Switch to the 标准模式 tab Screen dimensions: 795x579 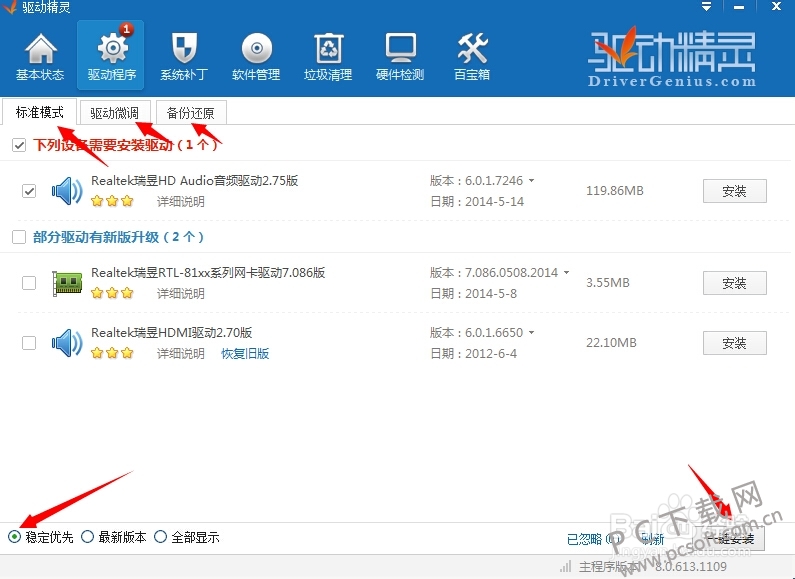[x=40, y=112]
